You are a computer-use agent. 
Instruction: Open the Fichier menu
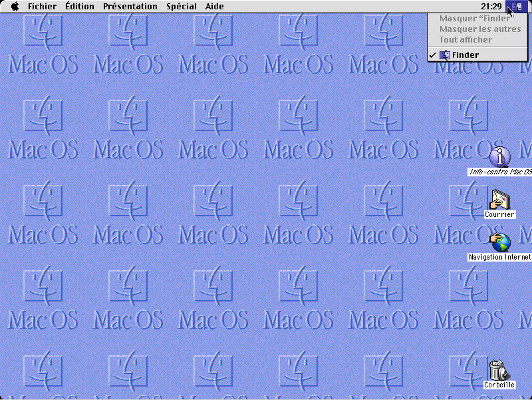point(42,7)
